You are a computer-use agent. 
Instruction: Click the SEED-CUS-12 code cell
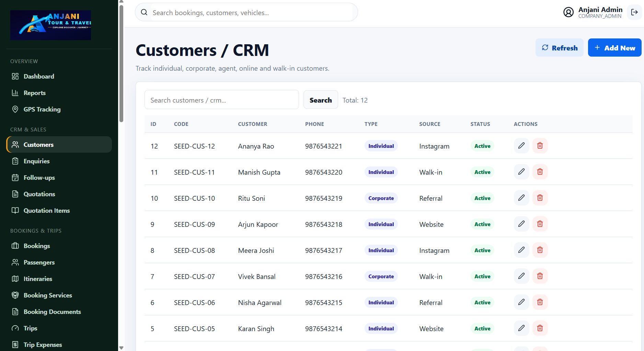click(x=194, y=146)
